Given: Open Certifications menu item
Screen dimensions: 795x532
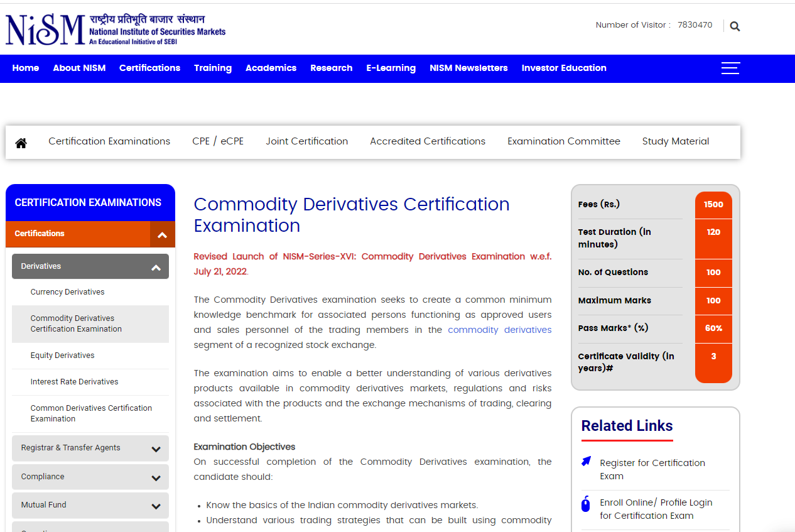Looking at the screenshot, I should tap(149, 68).
